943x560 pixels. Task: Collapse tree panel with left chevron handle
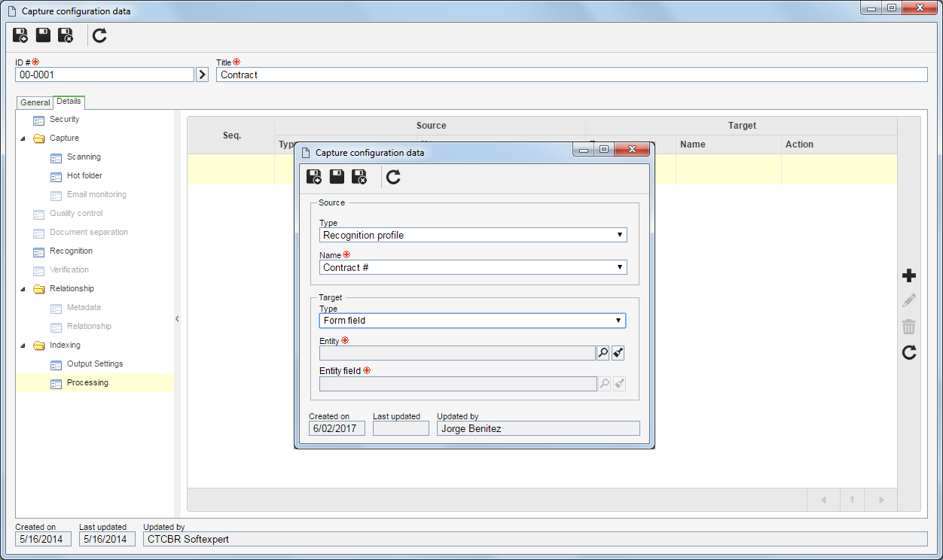pos(177,319)
